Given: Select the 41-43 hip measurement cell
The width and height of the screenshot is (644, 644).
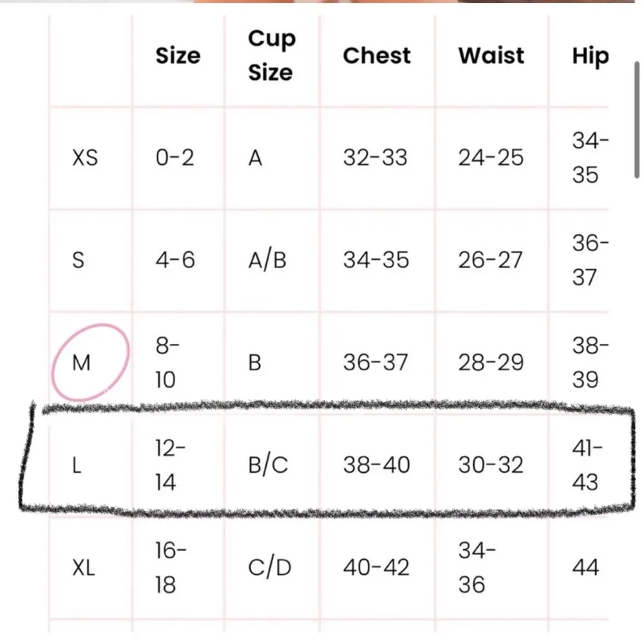Looking at the screenshot, I should tap(585, 465).
